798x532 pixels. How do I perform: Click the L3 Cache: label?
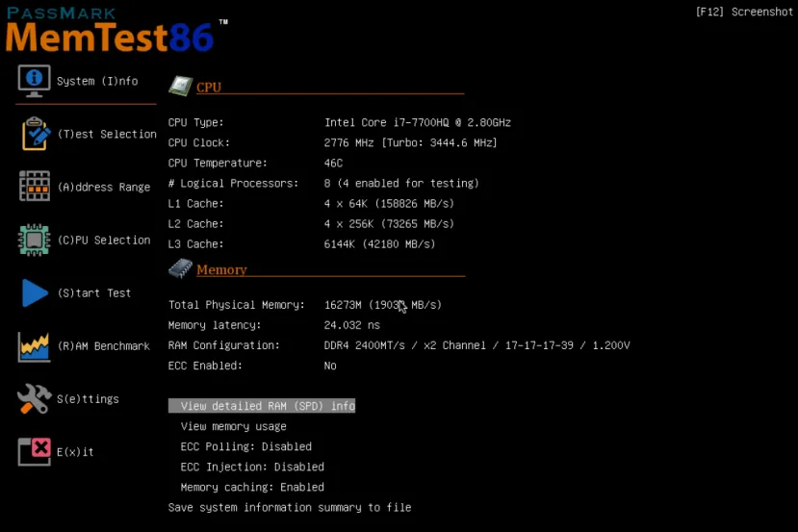tap(195, 244)
